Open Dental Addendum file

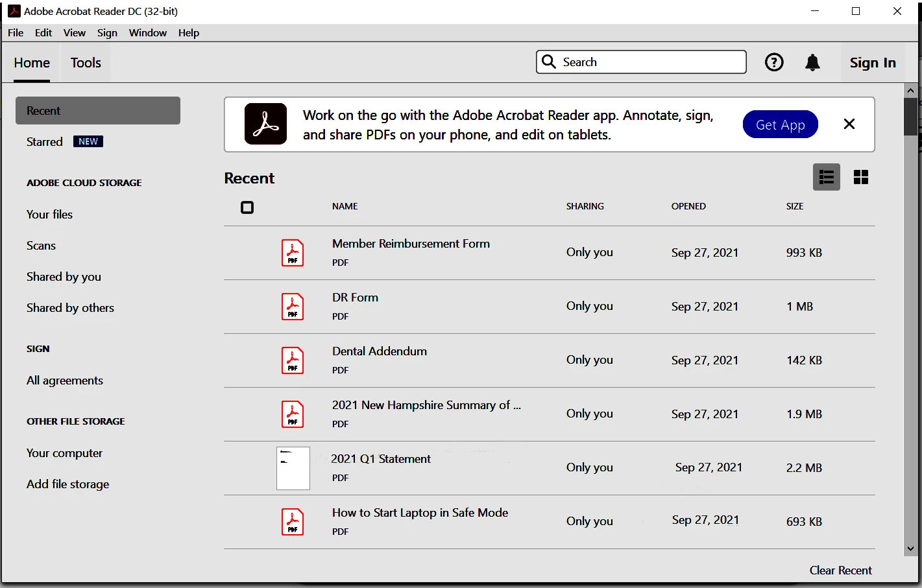[x=380, y=351]
